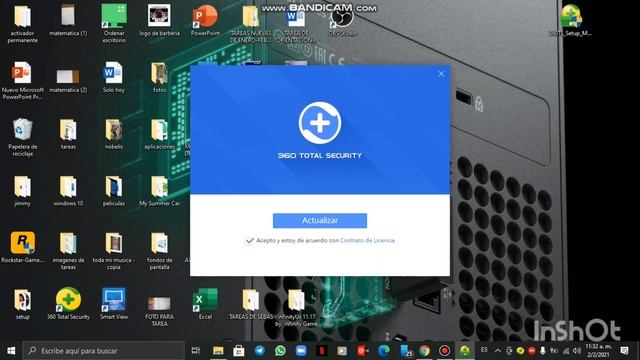Open the jimmy folder

click(22, 191)
